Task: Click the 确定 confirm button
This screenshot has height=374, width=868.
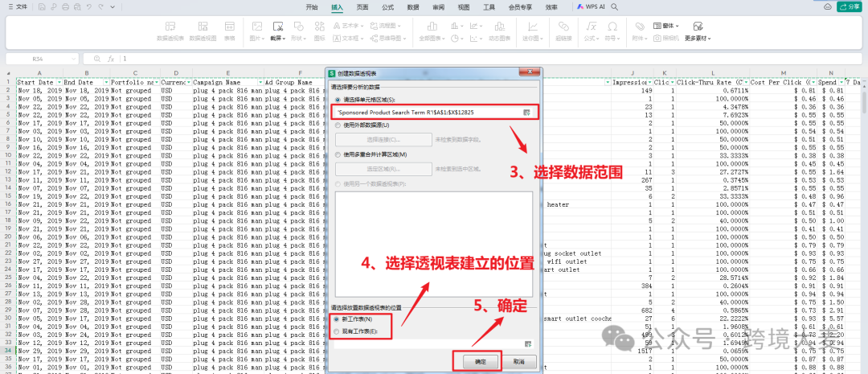Action: click(x=479, y=361)
